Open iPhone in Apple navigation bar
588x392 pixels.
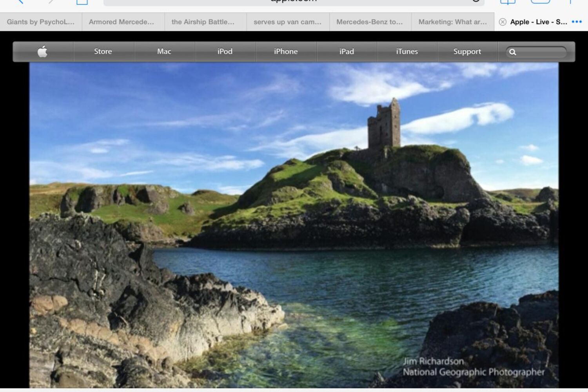(x=286, y=51)
